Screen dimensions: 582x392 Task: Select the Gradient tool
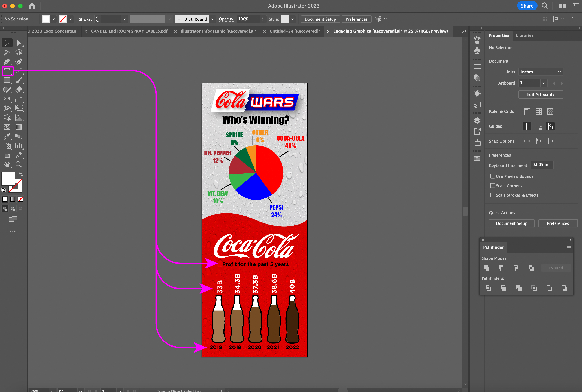(19, 127)
